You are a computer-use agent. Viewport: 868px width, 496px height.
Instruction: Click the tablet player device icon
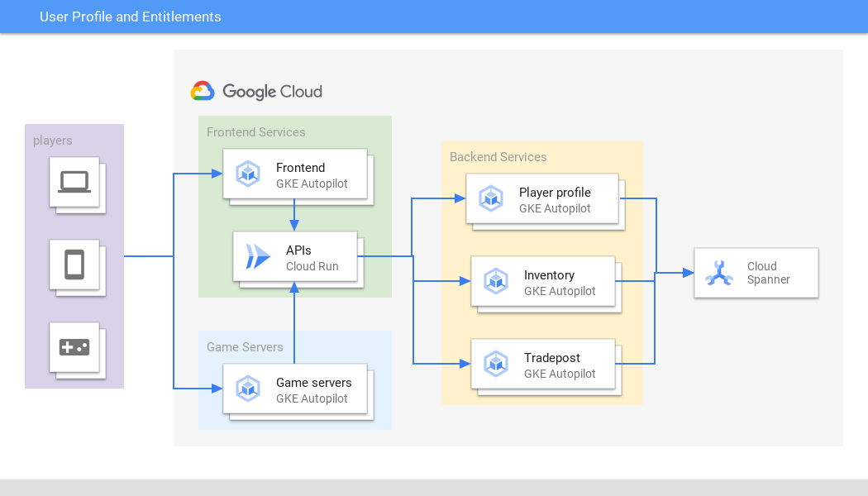tap(74, 265)
